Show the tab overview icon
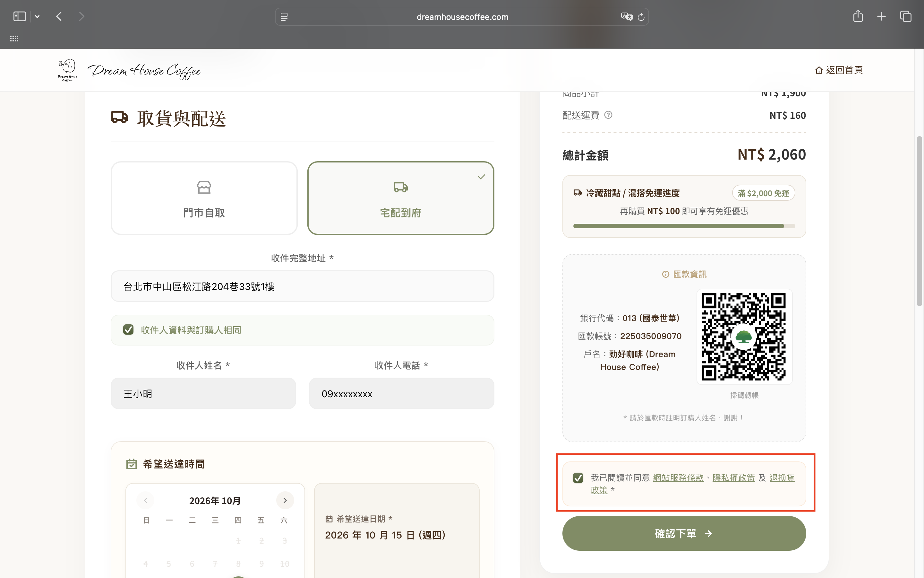 pos(906,16)
